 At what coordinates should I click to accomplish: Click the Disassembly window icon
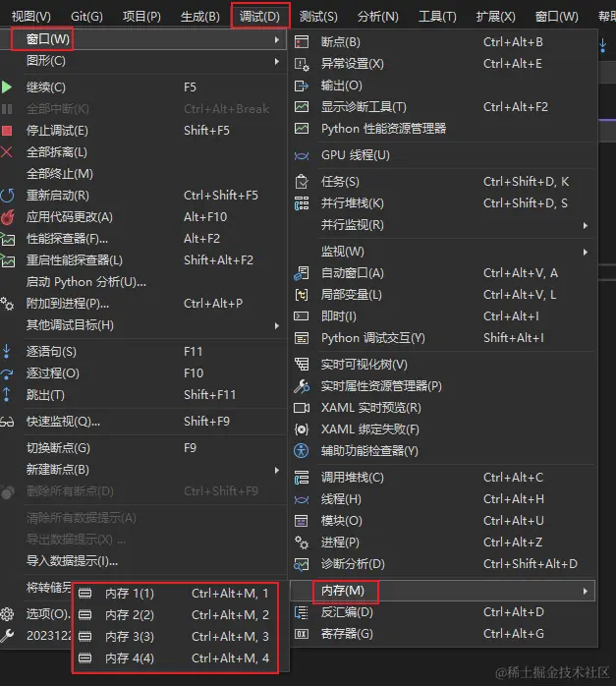coord(302,612)
